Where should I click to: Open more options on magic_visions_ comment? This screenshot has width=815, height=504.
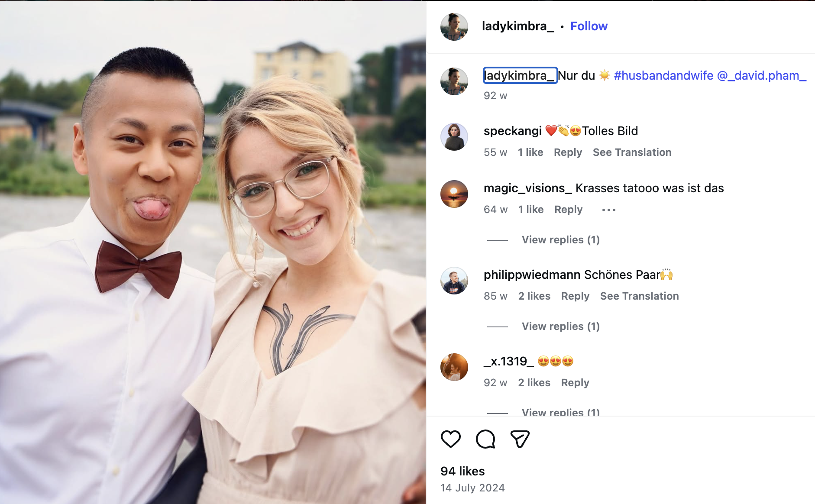point(608,210)
